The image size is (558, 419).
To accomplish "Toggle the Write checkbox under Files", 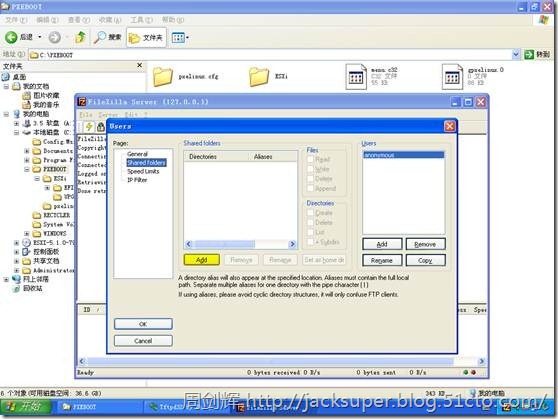I will pyautogui.click(x=310, y=169).
